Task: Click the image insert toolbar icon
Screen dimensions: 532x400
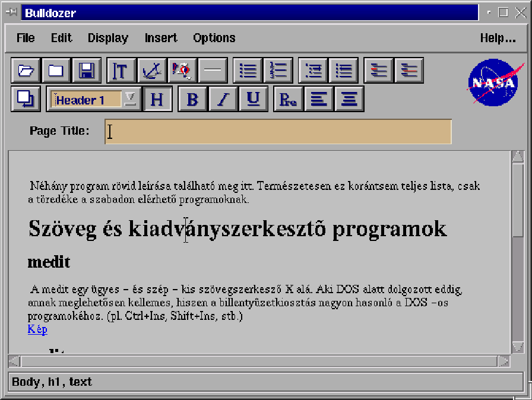Action: pyautogui.click(x=182, y=71)
